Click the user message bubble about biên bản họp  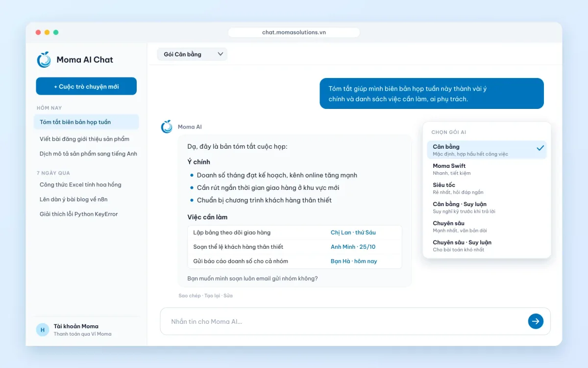[x=432, y=94]
